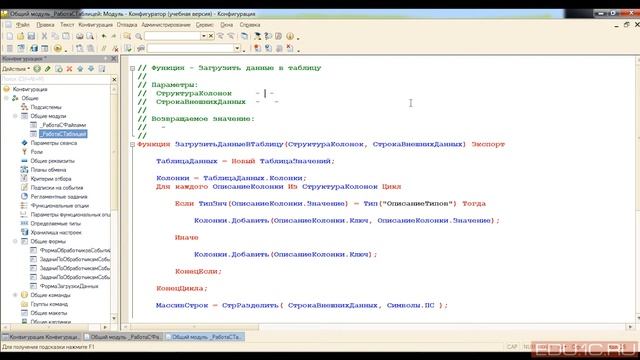Viewport: 640px width, 360px height.
Task: Click the Redo arrow icon
Action: (114, 36)
